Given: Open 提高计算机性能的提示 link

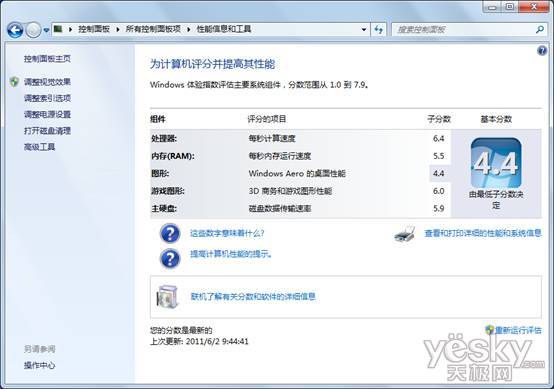Looking at the screenshot, I should (x=231, y=254).
